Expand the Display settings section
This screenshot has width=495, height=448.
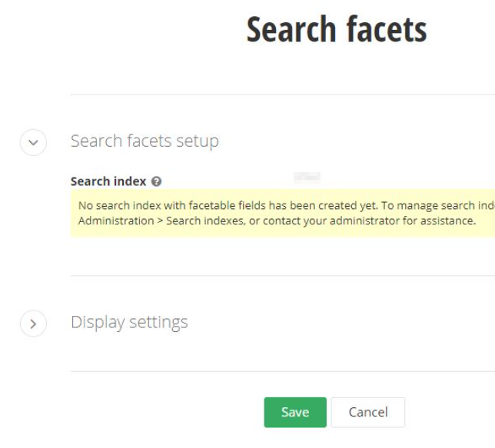click(x=34, y=324)
